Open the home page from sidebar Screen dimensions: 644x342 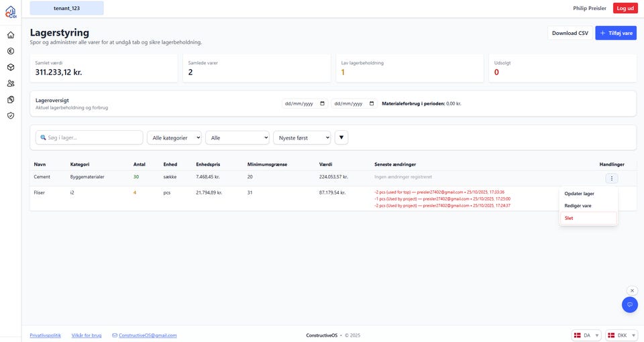pyautogui.click(x=10, y=35)
